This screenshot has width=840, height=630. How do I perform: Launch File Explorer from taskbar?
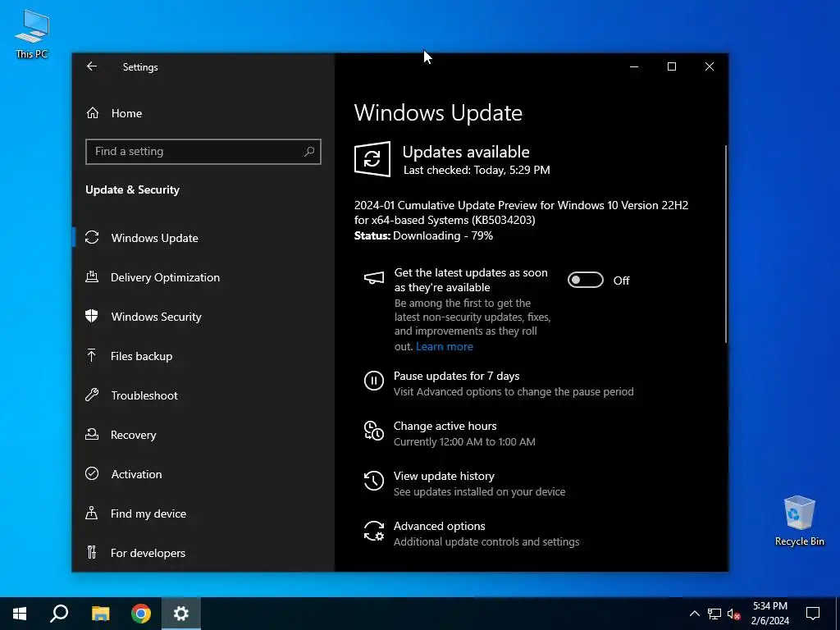point(100,614)
